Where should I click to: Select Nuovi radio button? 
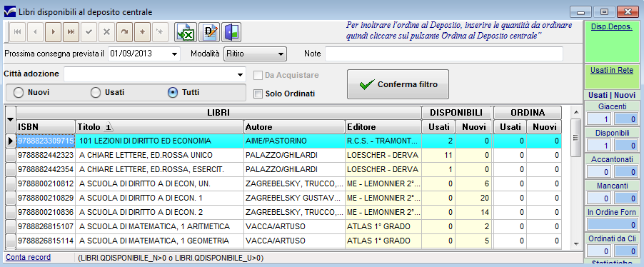coord(18,93)
